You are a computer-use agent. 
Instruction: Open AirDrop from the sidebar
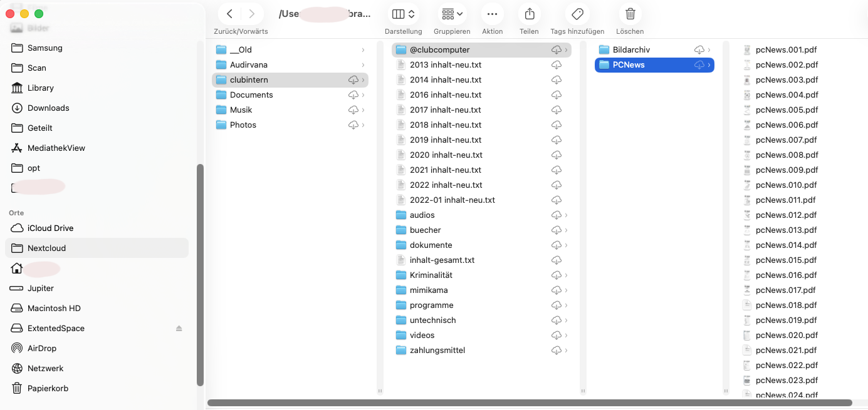(x=41, y=348)
